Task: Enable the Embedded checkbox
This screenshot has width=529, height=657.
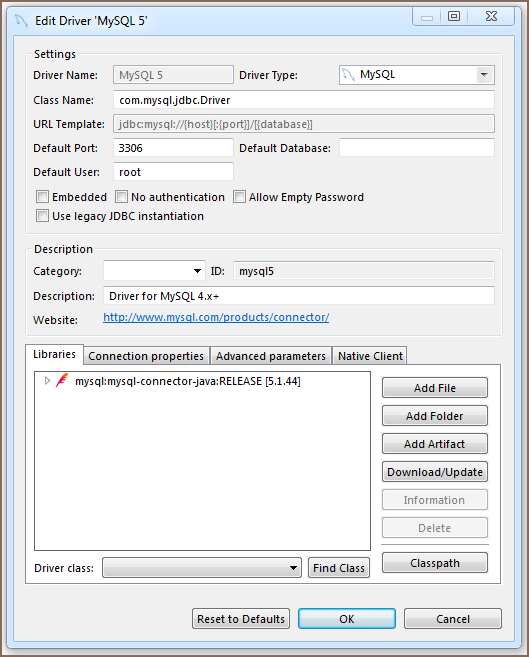Action: pos(42,197)
